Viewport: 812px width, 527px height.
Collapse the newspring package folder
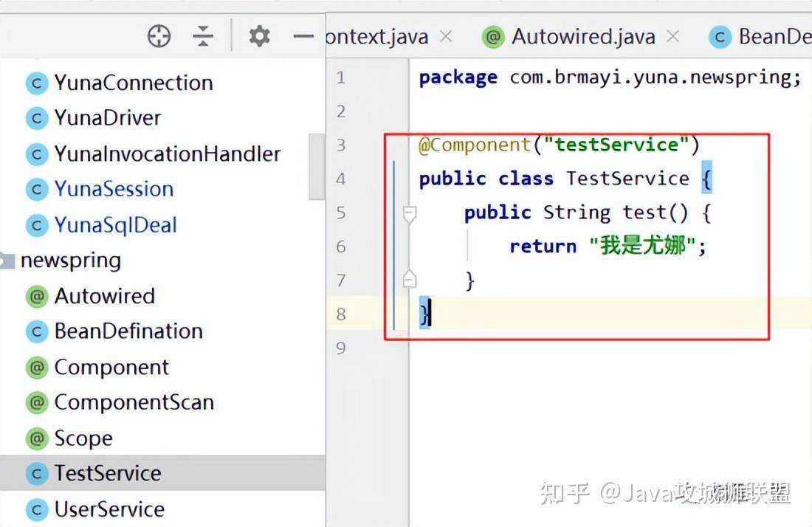tap(7, 261)
